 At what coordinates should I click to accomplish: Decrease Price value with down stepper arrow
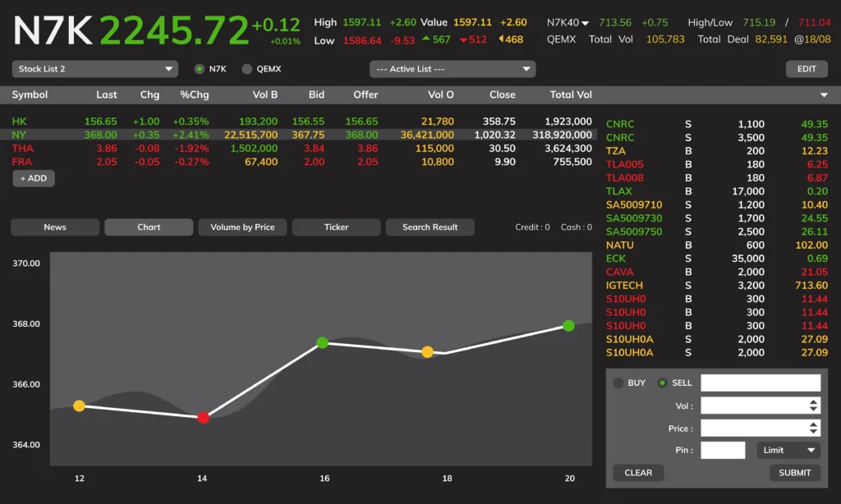coord(813,432)
